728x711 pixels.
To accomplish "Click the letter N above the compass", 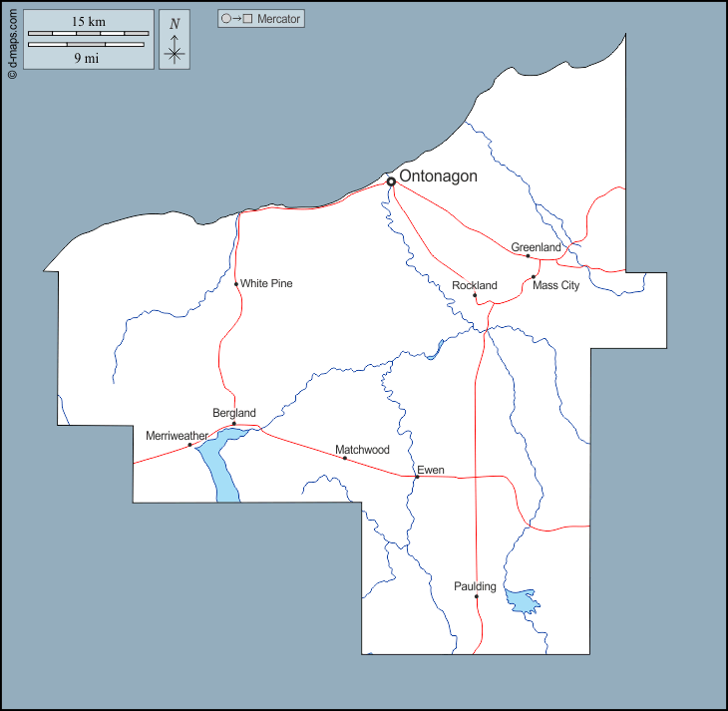I will (175, 24).
